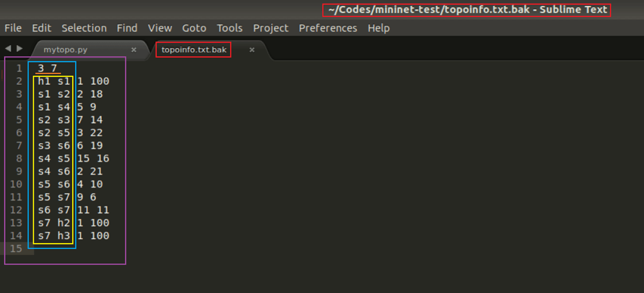Close the topoinfo.txt.bak tab
644x293 pixels.
[251, 50]
